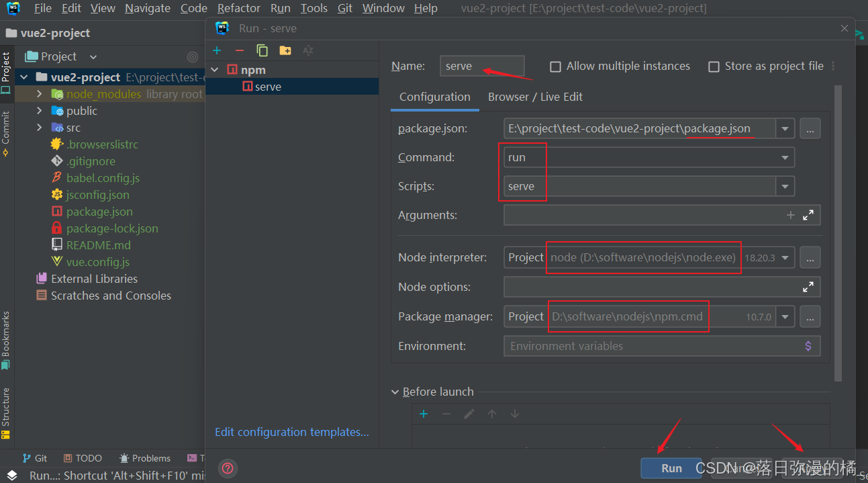Open project view options target icon

(193, 57)
